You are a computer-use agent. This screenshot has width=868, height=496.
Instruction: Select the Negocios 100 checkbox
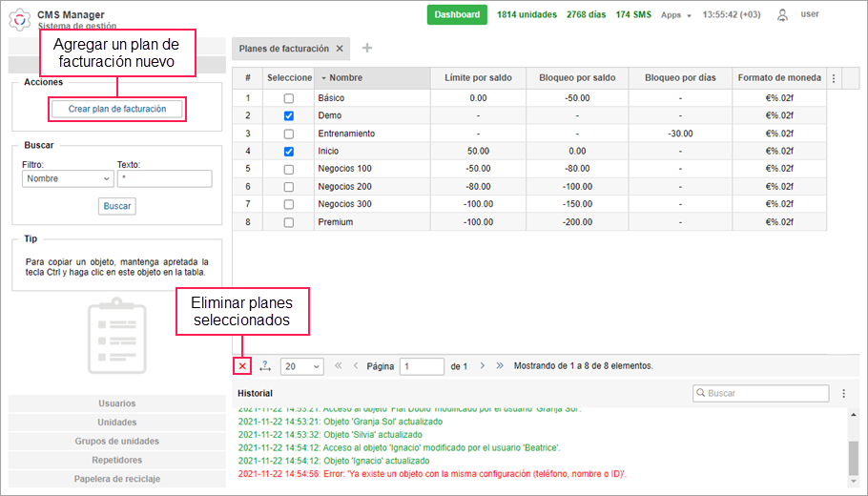pos(289,170)
